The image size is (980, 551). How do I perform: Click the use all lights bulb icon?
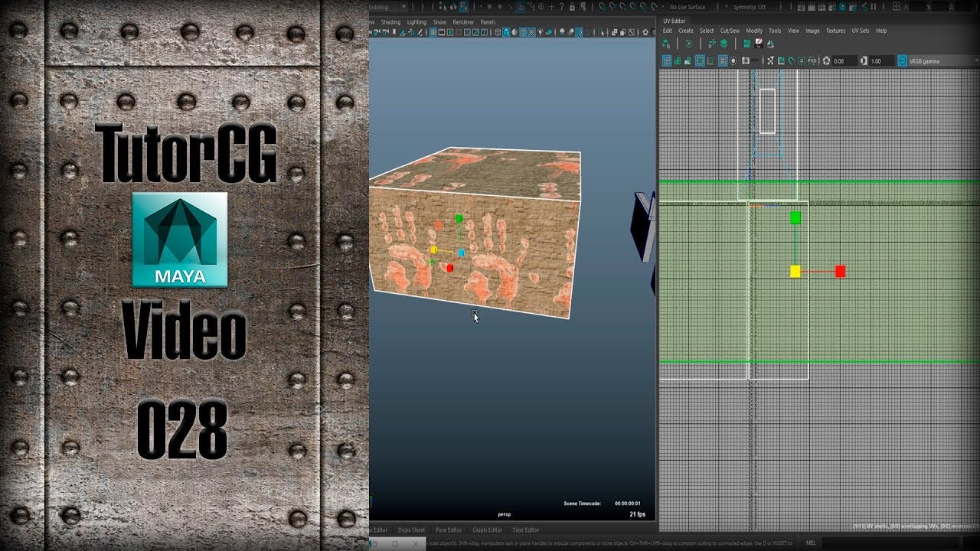pos(541,33)
